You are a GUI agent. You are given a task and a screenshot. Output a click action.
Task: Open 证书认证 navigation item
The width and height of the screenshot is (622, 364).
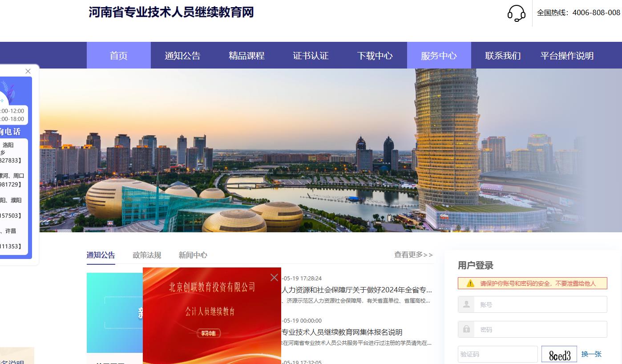coord(311,56)
